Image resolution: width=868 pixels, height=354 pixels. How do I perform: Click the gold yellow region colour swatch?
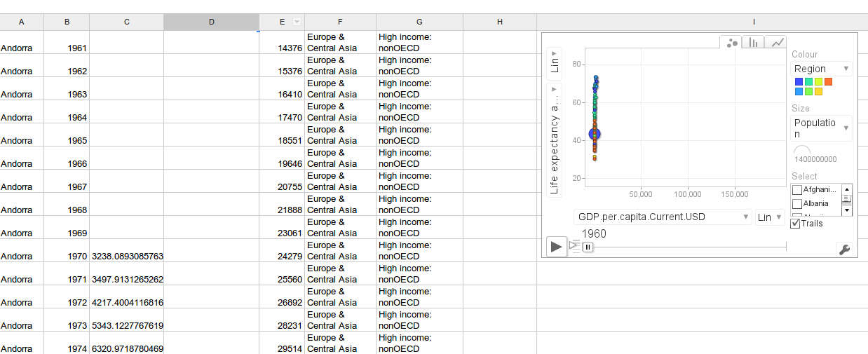(x=818, y=92)
